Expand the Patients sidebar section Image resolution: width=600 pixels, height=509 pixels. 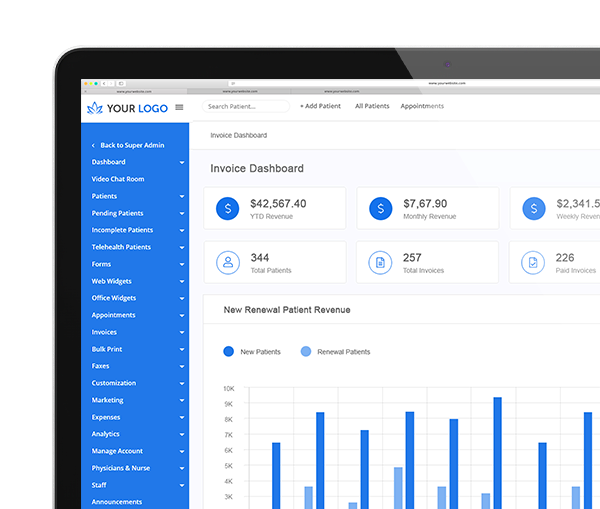coord(182,196)
